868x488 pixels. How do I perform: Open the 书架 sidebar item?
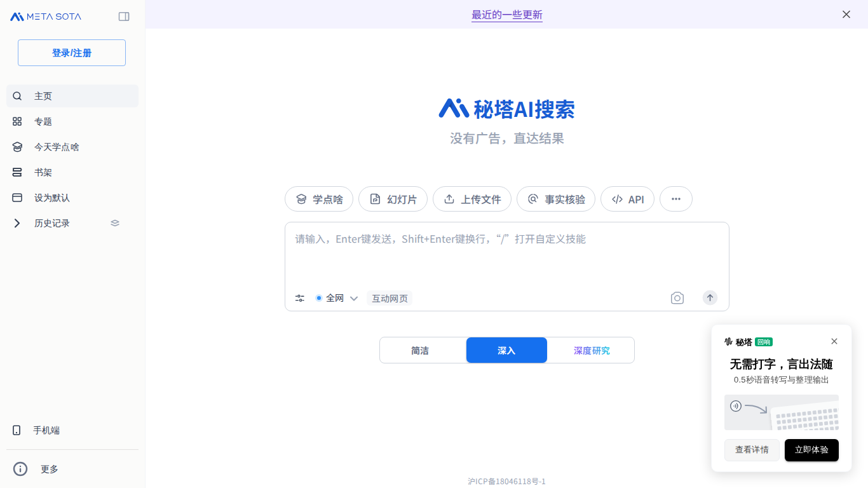coord(72,172)
